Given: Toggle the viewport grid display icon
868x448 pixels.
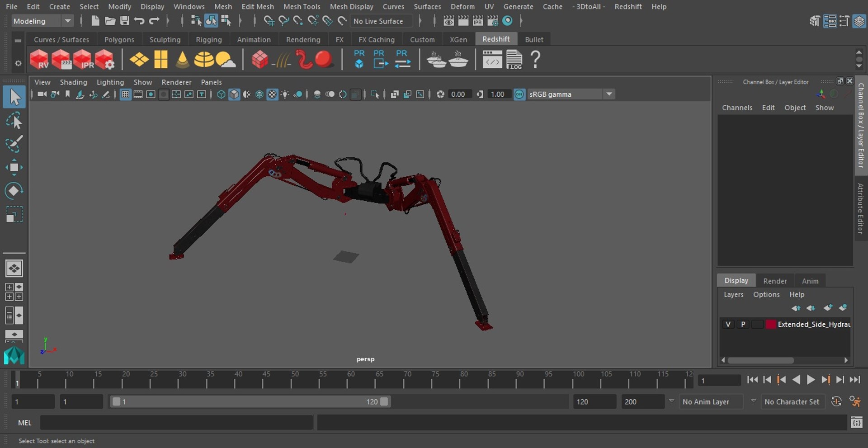Looking at the screenshot, I should 125,94.
